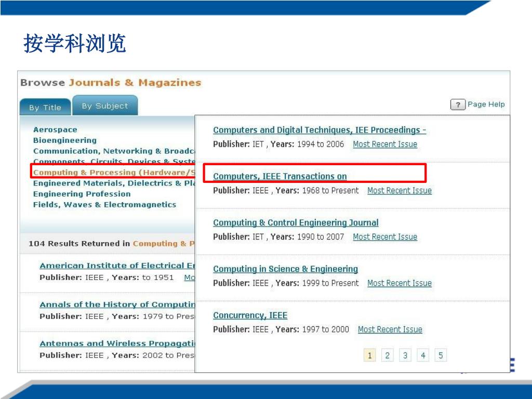The height and width of the screenshot is (399, 532).
Task: Open Computing & Control Engineering Journal
Action: (296, 222)
